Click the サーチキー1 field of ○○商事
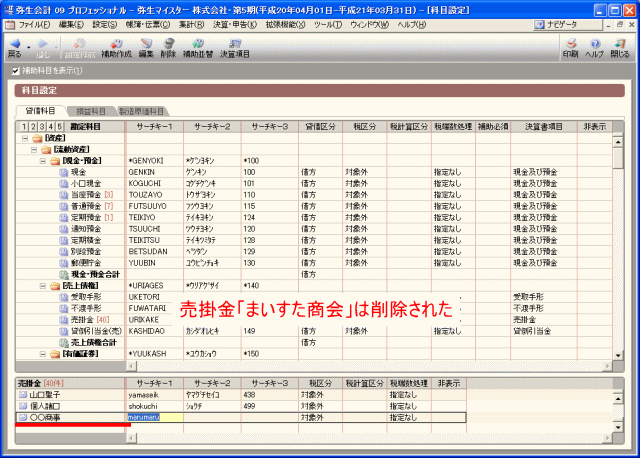 [x=155, y=417]
